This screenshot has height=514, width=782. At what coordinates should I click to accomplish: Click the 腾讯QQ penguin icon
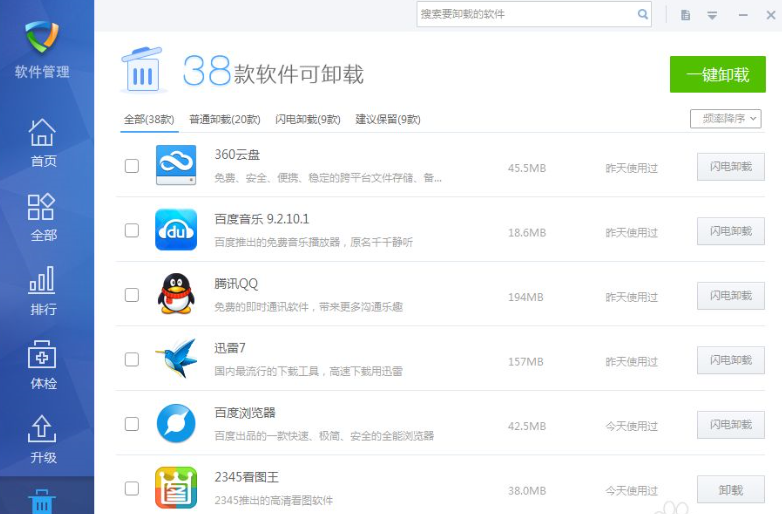click(176, 294)
